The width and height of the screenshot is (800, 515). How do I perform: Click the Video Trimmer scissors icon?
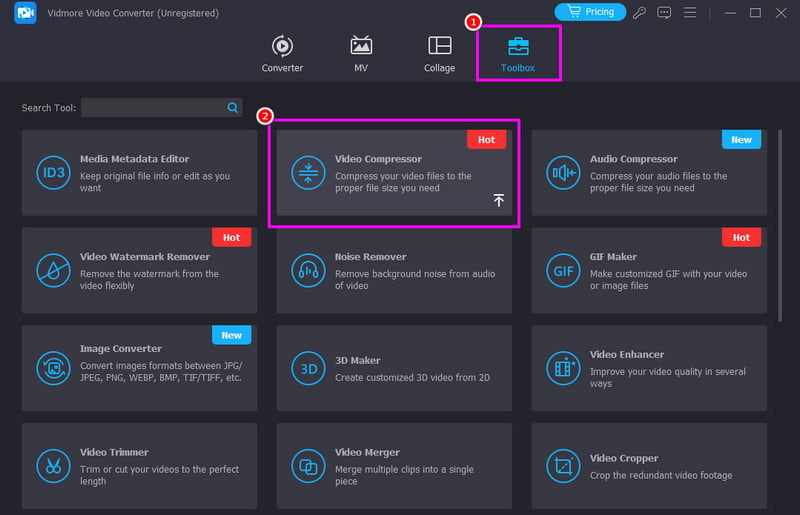pyautogui.click(x=53, y=466)
